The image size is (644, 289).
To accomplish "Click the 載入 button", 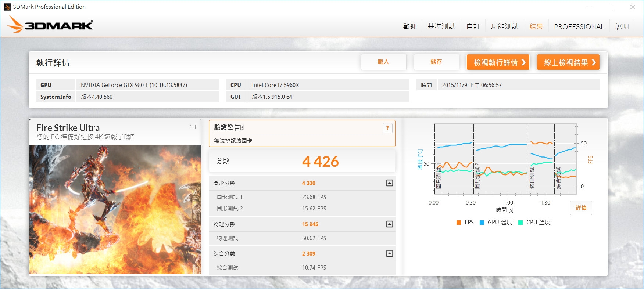I will (383, 62).
